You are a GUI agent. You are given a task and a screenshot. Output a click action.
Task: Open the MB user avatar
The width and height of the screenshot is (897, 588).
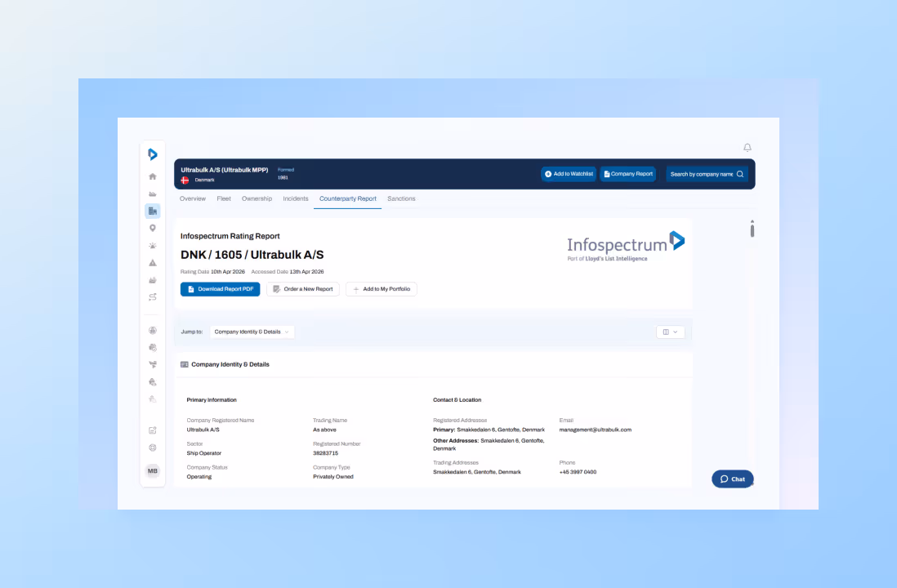tap(153, 470)
